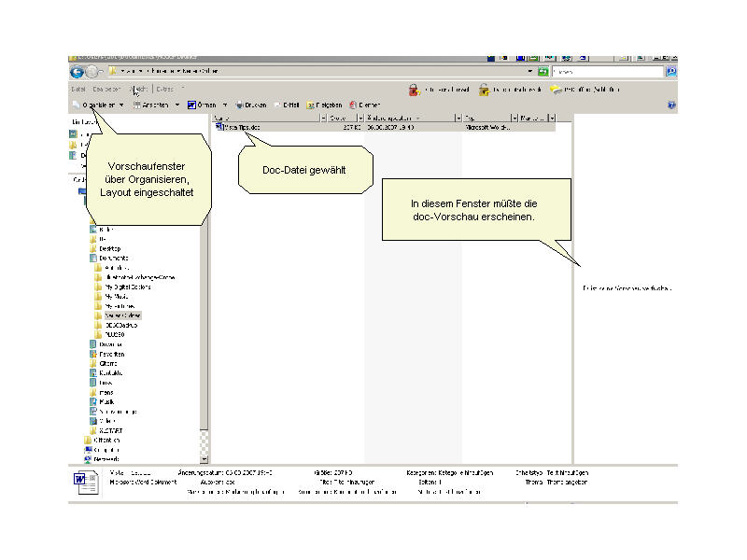Click the Computer icon in the tree
The height and width of the screenshot is (560, 747).
[88, 450]
